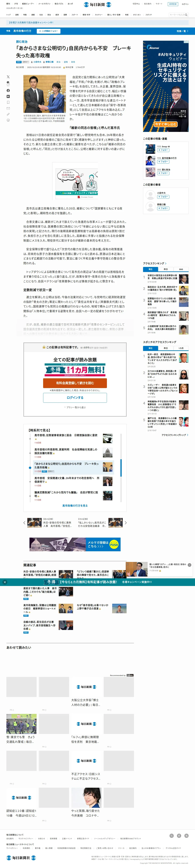Follow the 読む政治 series

(163, 173)
